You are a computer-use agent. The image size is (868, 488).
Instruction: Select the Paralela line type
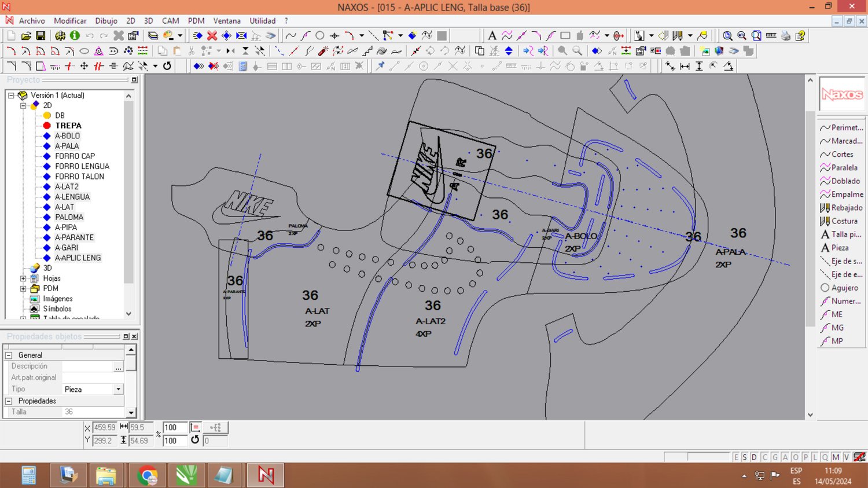pyautogui.click(x=842, y=168)
